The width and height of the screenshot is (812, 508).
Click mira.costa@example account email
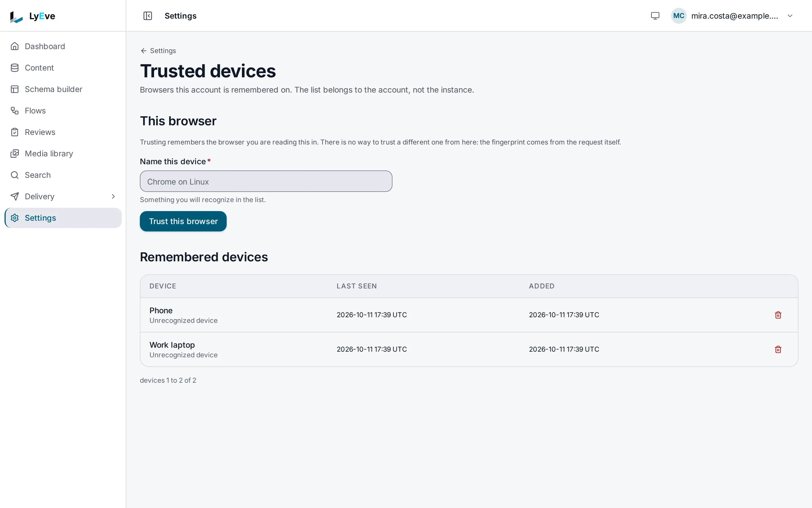pos(734,16)
